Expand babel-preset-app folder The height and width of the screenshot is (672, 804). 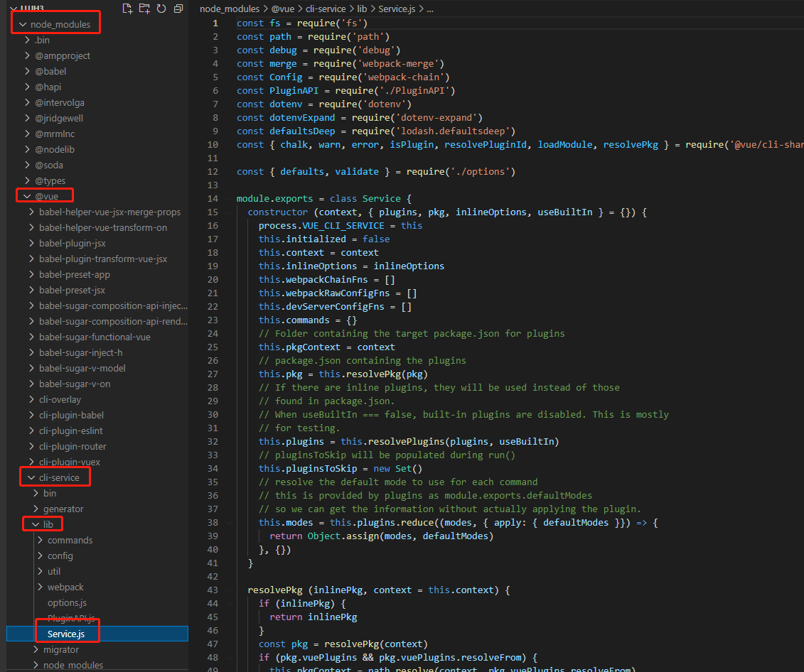32,274
